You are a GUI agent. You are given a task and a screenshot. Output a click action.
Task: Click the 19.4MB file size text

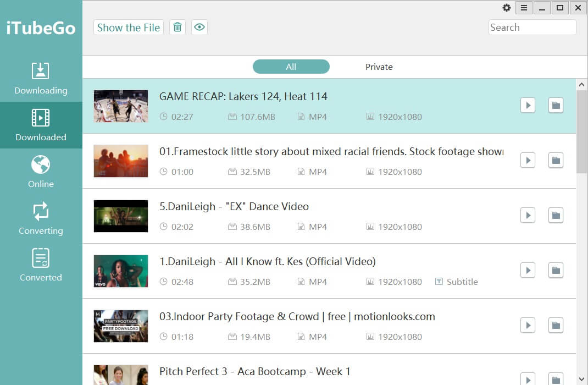click(x=255, y=337)
